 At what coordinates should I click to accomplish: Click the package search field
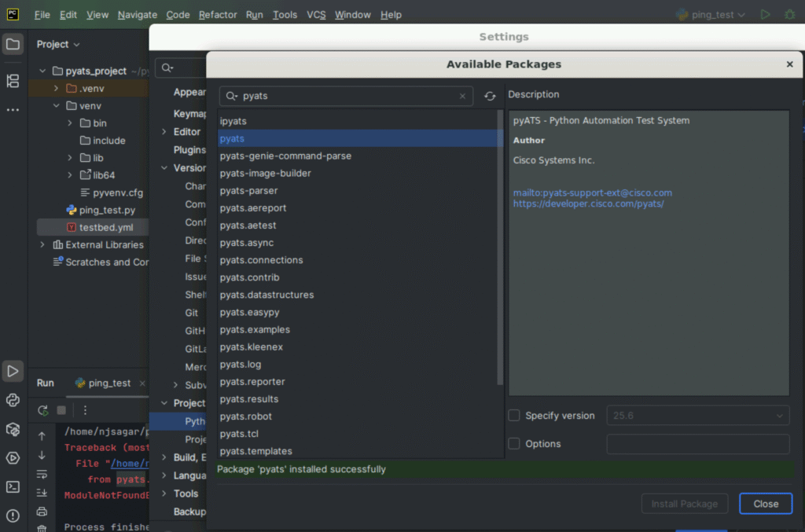[x=346, y=96]
